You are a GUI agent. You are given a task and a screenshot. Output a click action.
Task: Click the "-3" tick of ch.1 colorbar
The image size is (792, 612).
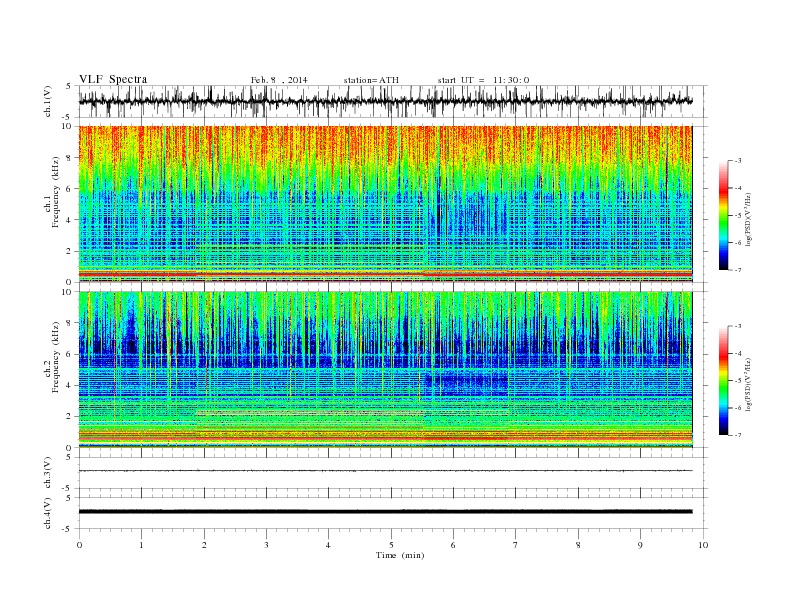738,161
